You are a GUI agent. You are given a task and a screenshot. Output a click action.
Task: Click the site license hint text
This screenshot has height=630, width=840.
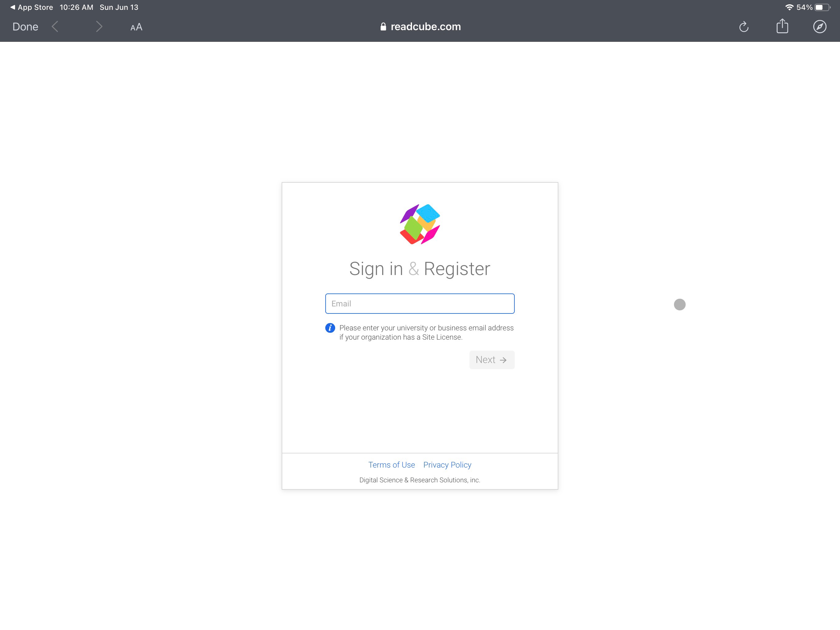(426, 333)
